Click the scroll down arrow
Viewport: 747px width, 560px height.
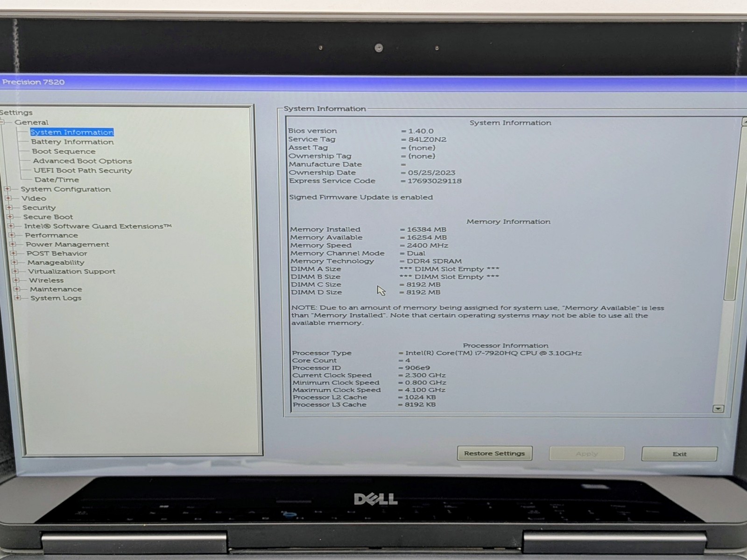pos(718,409)
